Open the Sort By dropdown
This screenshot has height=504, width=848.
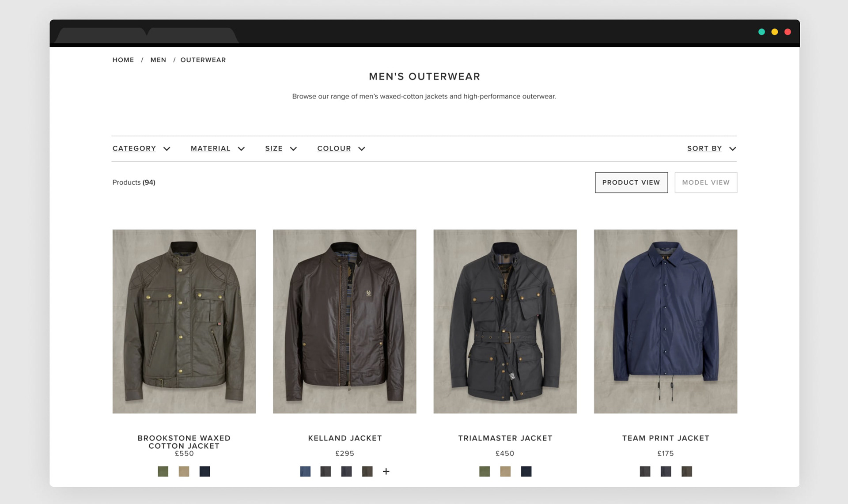tap(712, 148)
